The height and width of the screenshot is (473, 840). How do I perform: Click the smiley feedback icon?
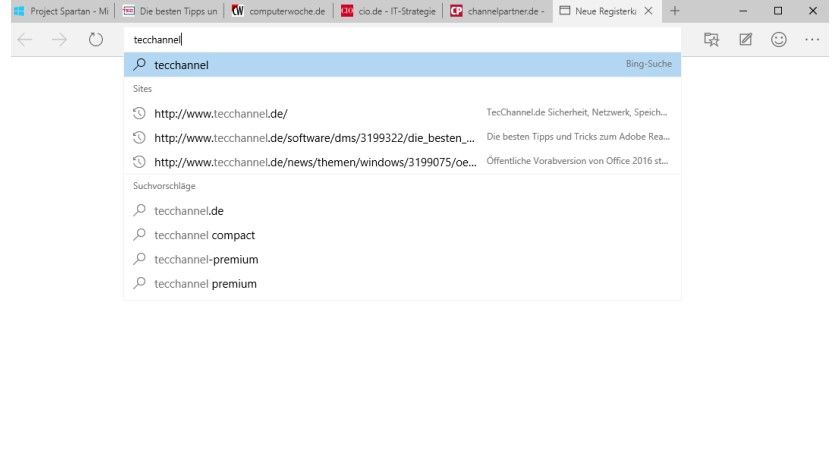pos(778,40)
